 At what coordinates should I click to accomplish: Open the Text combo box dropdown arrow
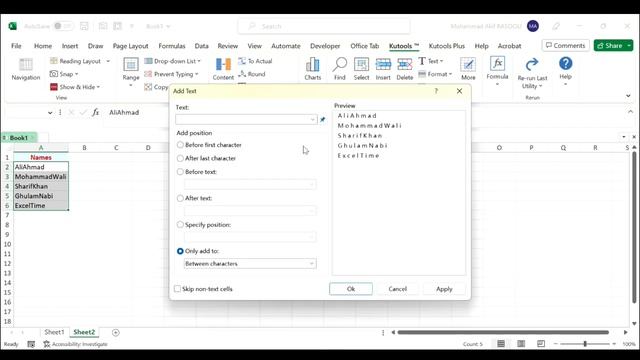313,120
